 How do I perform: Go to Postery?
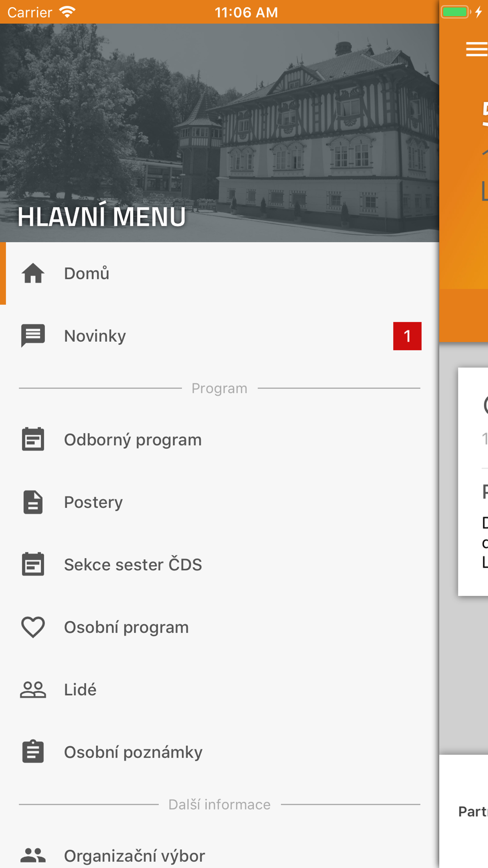220,502
